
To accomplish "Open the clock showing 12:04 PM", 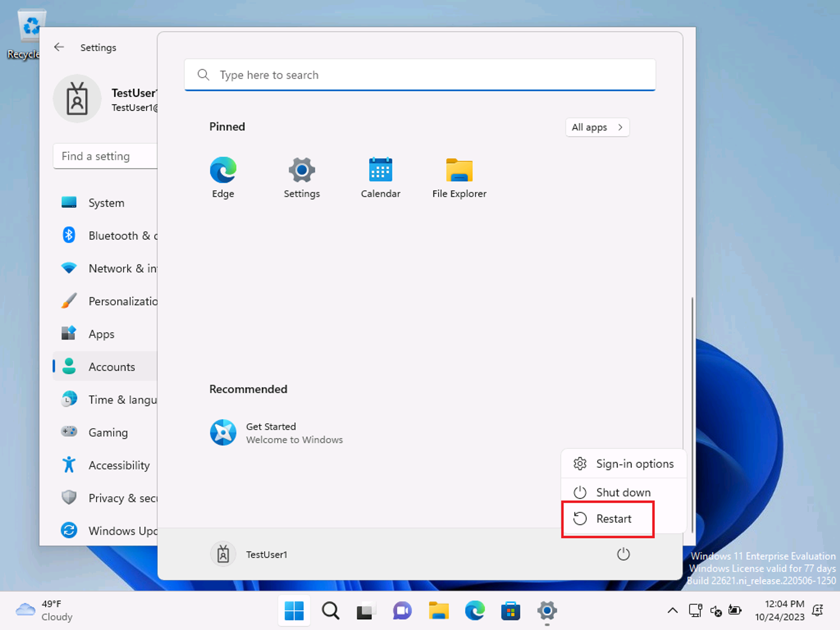I will pyautogui.click(x=780, y=611).
